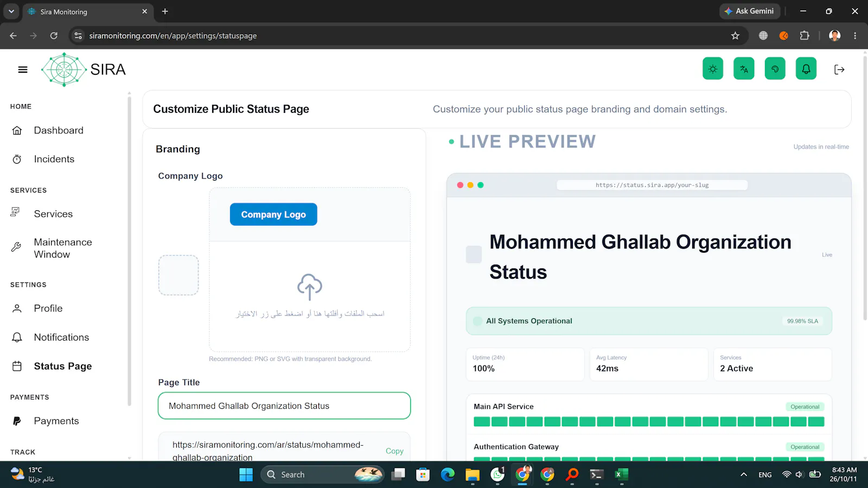The image size is (868, 488).
Task: Bookmark this page with the star icon
Action: pos(735,36)
